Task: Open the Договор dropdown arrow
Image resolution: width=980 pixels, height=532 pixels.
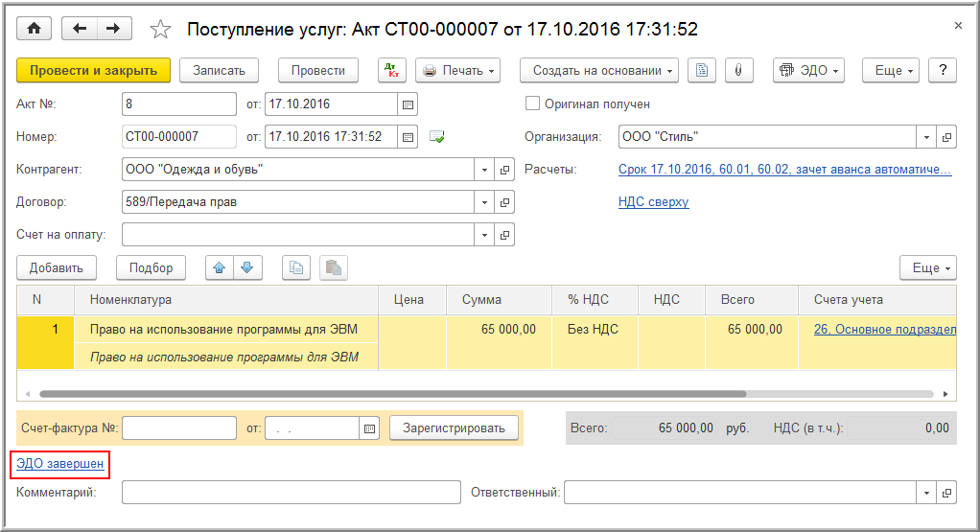Action: point(485,202)
